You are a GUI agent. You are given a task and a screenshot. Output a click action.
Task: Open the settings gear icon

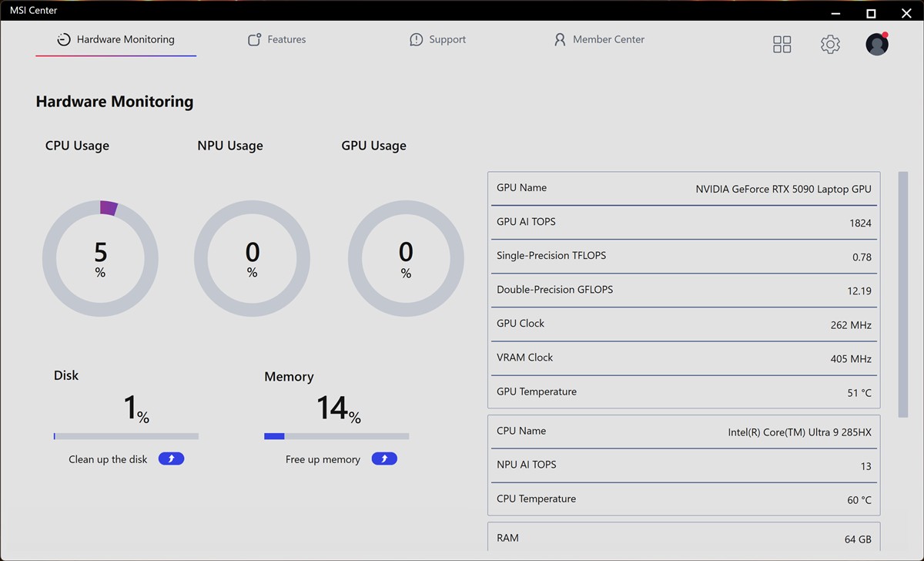[830, 45]
